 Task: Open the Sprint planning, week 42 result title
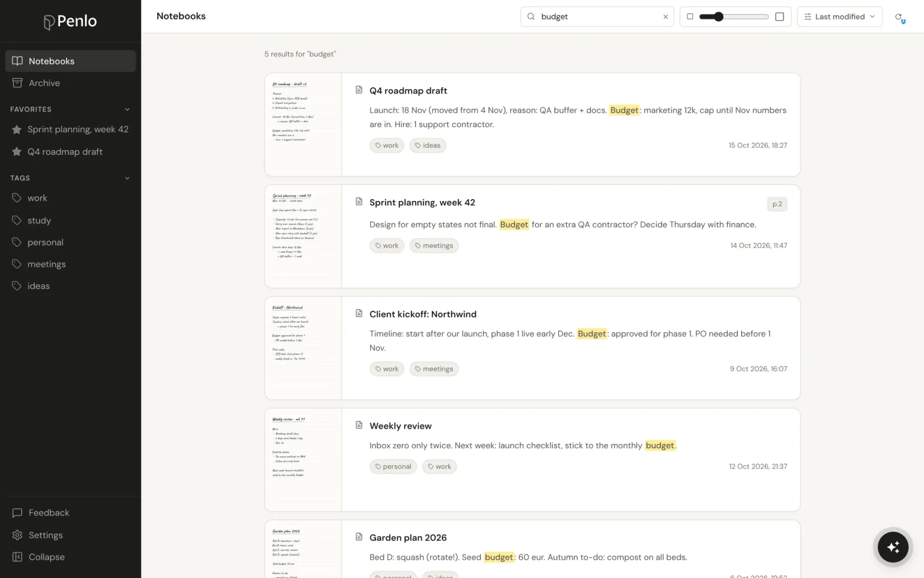click(422, 203)
